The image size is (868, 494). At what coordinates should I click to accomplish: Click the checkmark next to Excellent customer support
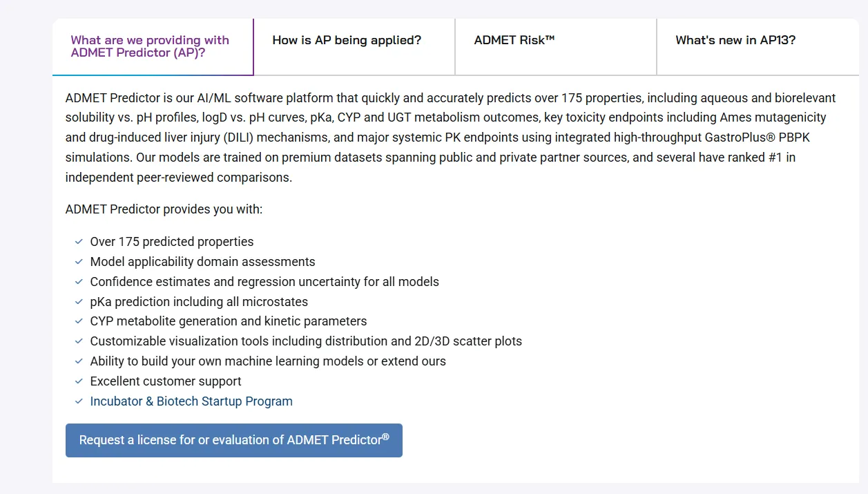click(79, 382)
